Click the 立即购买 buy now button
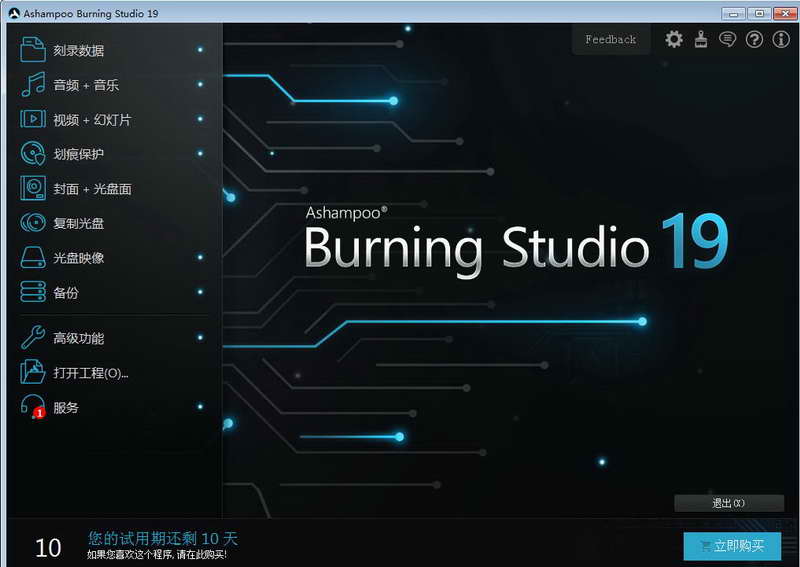800x567 pixels. pyautogui.click(x=732, y=546)
